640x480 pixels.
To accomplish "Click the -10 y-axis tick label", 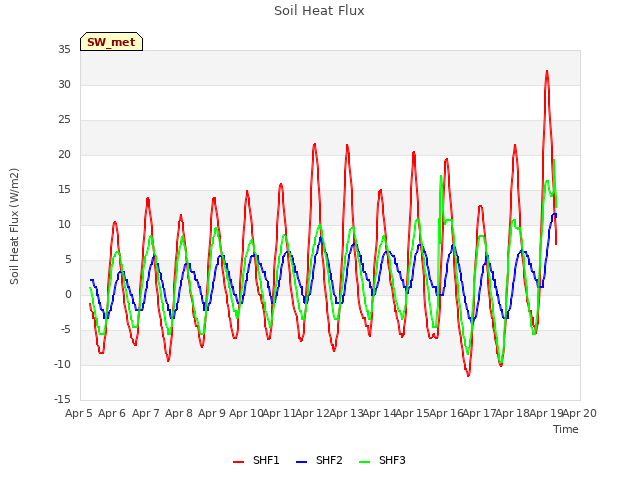I will (62, 364).
